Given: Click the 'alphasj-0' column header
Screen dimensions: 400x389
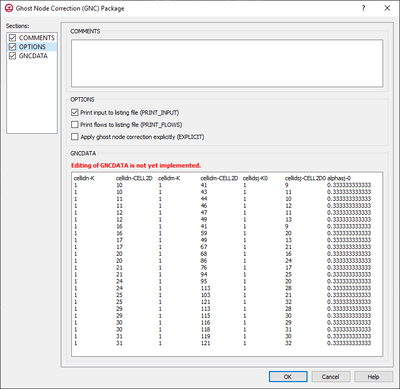Looking at the screenshot, I should tap(339, 178).
